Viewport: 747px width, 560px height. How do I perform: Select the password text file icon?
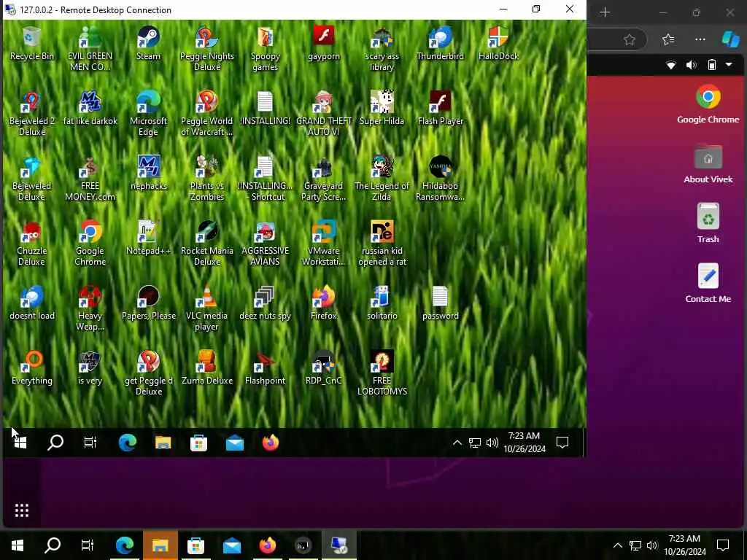[440, 303]
